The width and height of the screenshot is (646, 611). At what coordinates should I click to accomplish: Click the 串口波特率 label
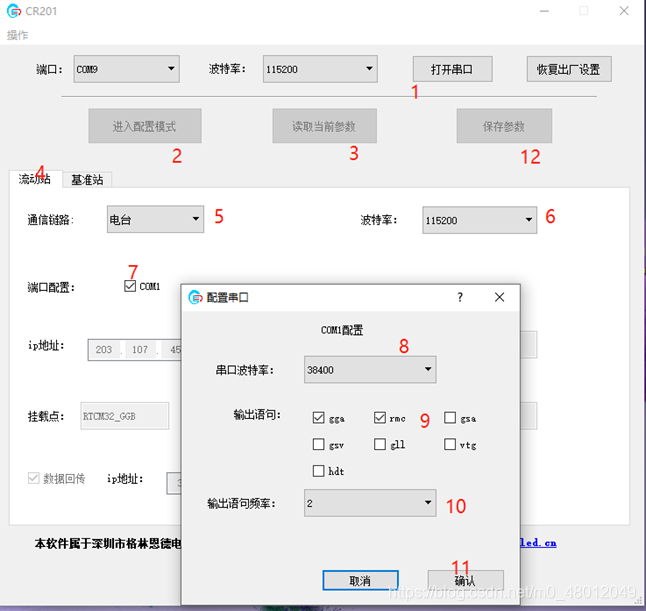point(245,370)
